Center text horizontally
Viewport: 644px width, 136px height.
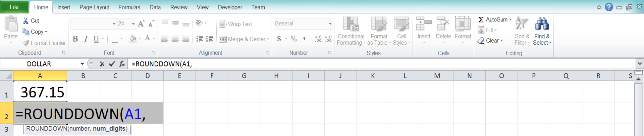pos(175,39)
